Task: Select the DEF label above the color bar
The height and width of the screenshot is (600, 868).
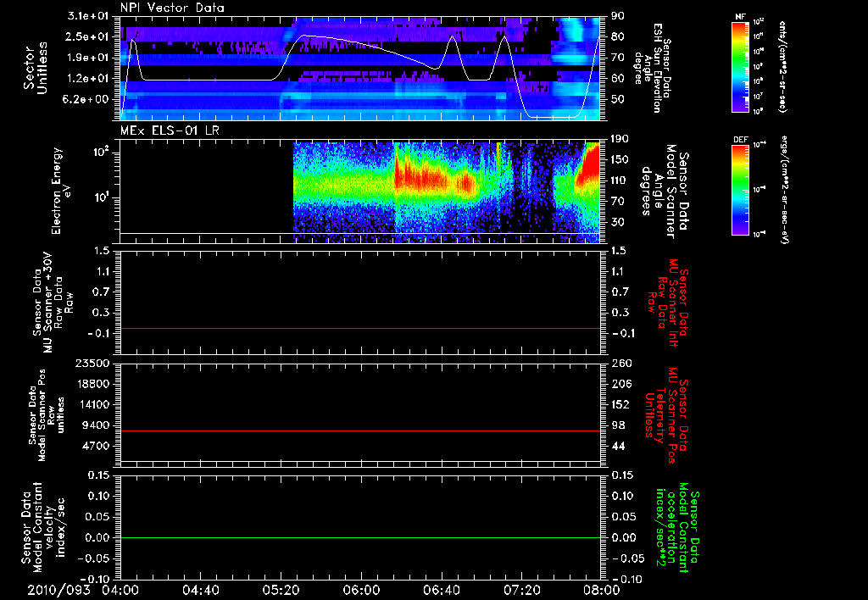Action: point(740,140)
